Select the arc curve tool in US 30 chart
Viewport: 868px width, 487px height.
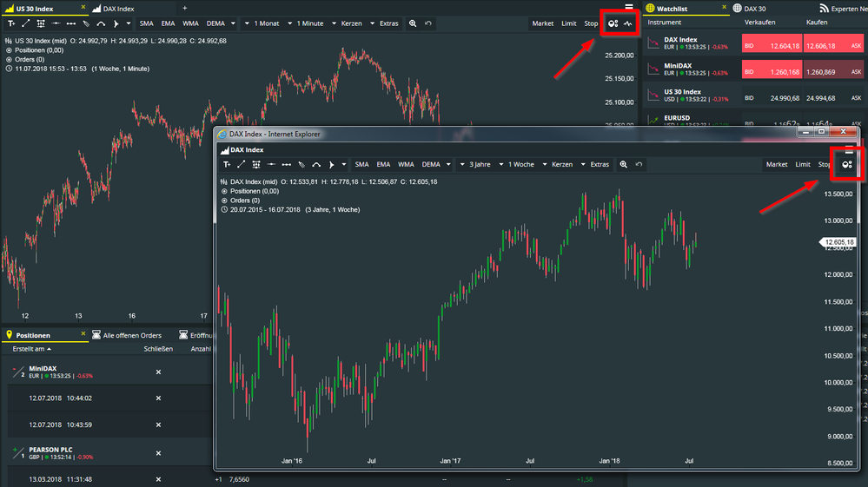click(101, 23)
